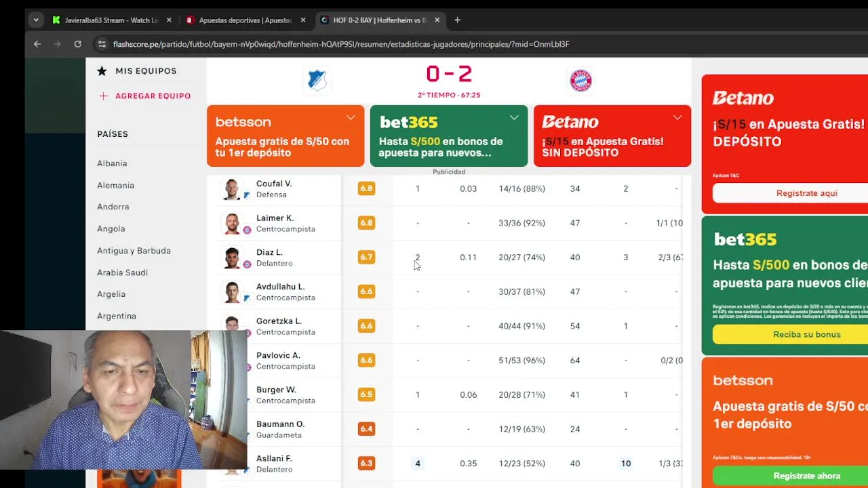Viewport: 868px width, 488px height.
Task: Click Pavlovic A. passes 51/53 (96%)
Action: tap(521, 361)
